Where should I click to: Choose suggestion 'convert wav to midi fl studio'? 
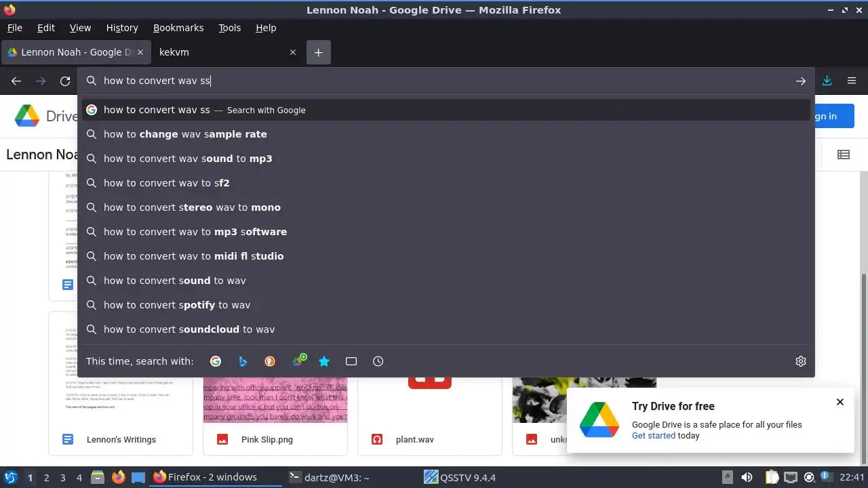(x=446, y=256)
